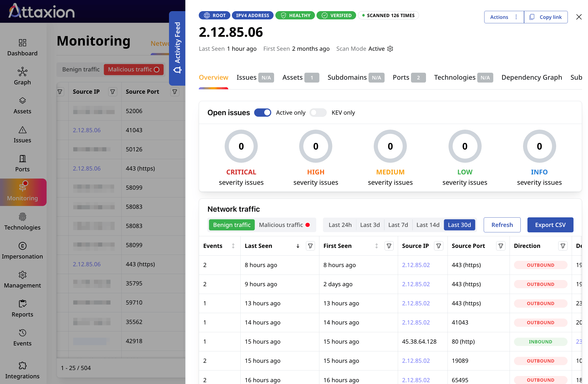The image size is (588, 384).
Task: Open the Direction column filter
Action: click(563, 246)
